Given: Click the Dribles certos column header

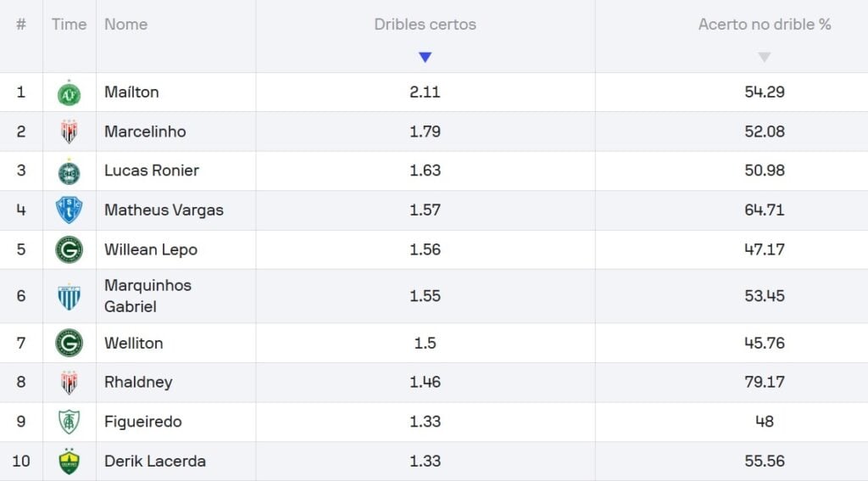Looking at the screenshot, I should (x=426, y=25).
